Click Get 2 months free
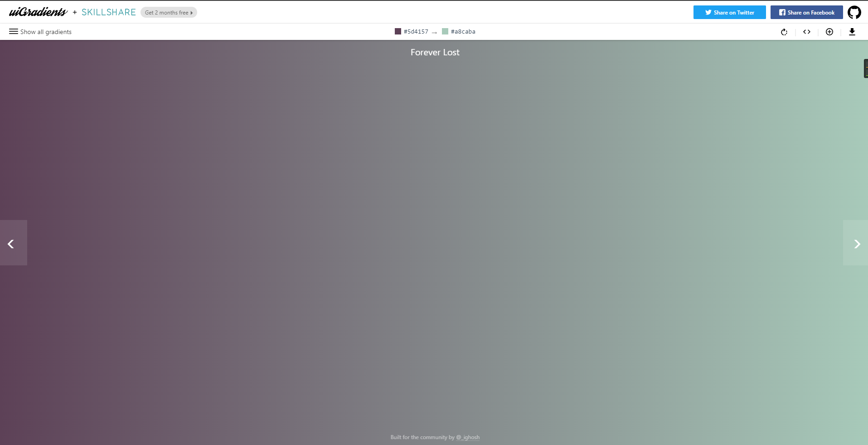 pos(169,12)
